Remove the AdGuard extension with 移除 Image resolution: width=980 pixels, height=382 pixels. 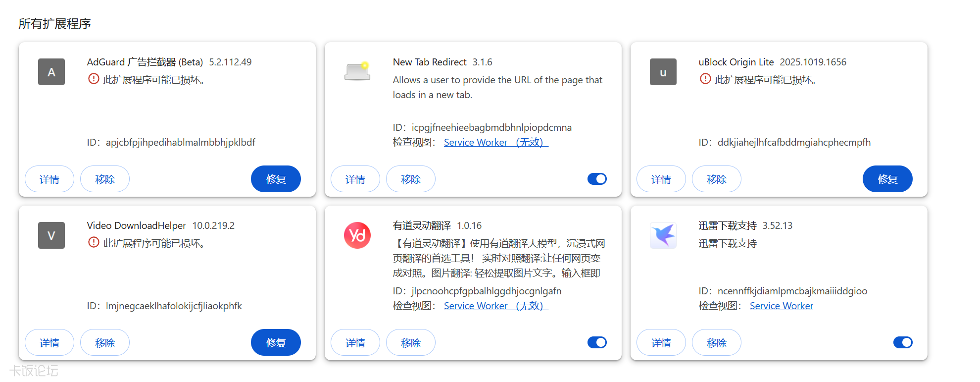[x=105, y=179]
